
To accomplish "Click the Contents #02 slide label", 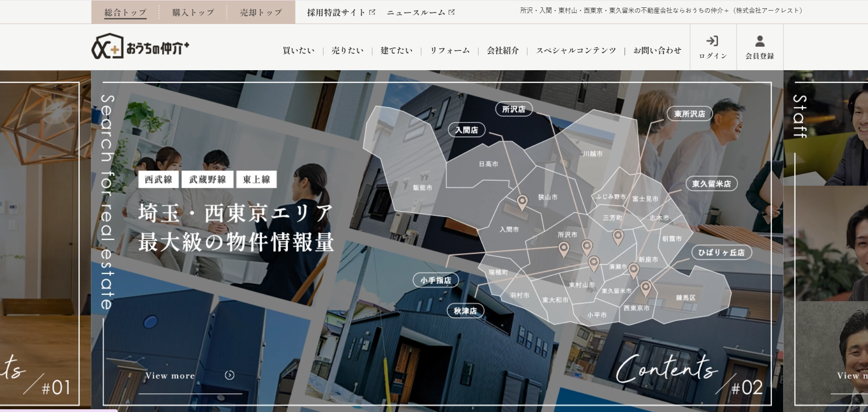I will (689, 375).
